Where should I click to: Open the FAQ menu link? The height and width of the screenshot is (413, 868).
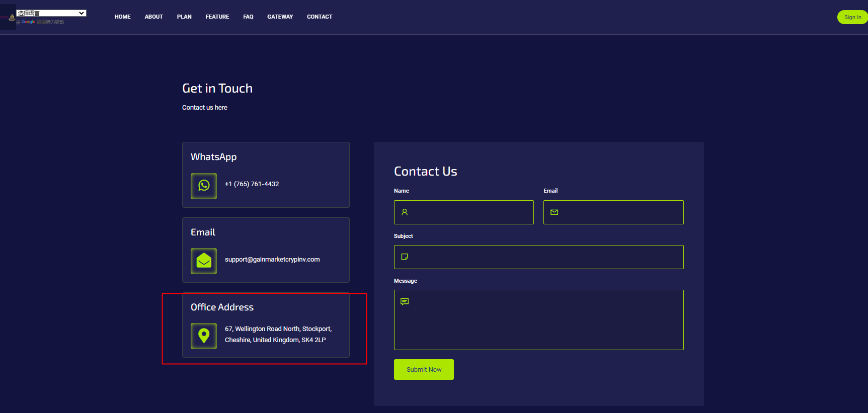coord(248,17)
